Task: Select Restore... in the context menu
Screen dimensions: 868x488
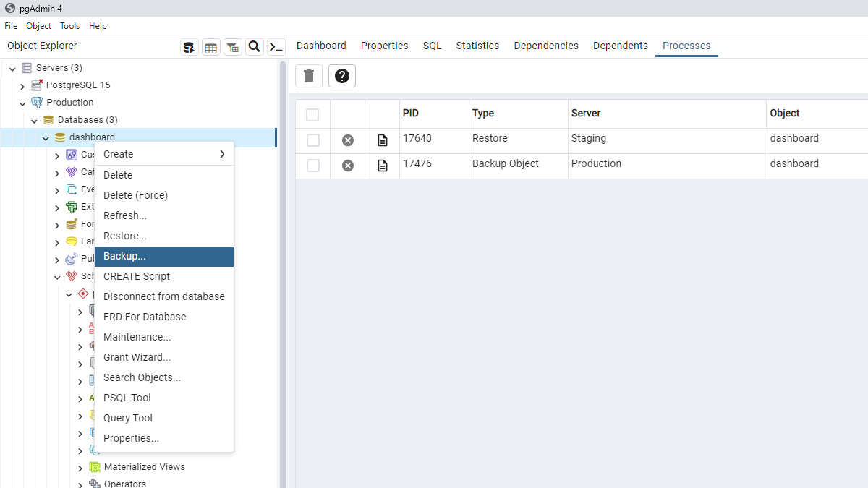Action: coord(164,236)
